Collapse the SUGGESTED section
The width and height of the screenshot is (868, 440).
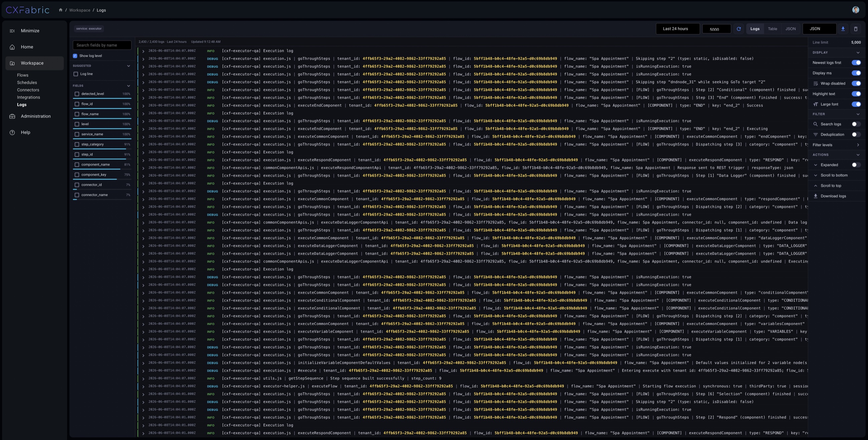point(129,66)
